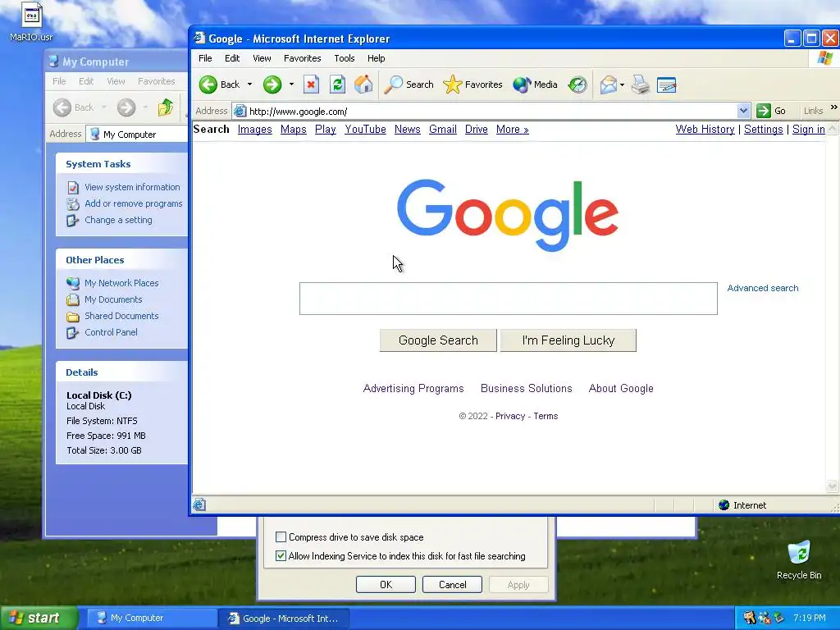The image size is (840, 630).
Task: Open the More » Google services menu
Action: [512, 129]
